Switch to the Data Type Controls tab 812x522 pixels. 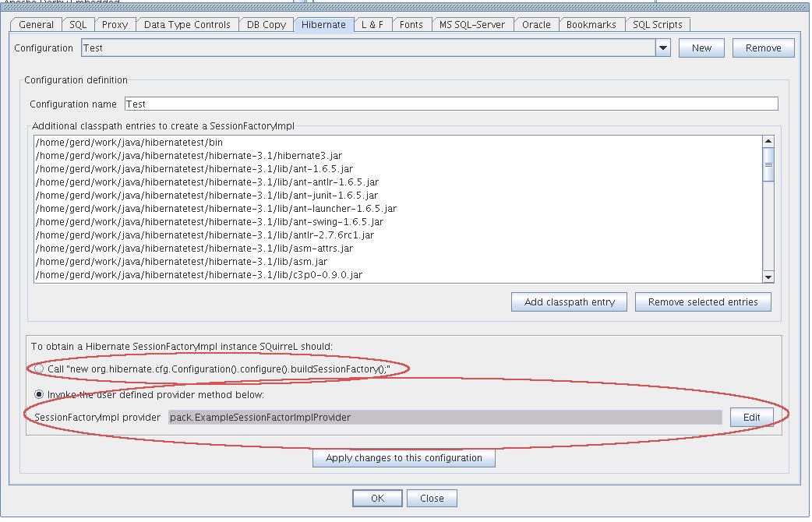pyautogui.click(x=187, y=24)
